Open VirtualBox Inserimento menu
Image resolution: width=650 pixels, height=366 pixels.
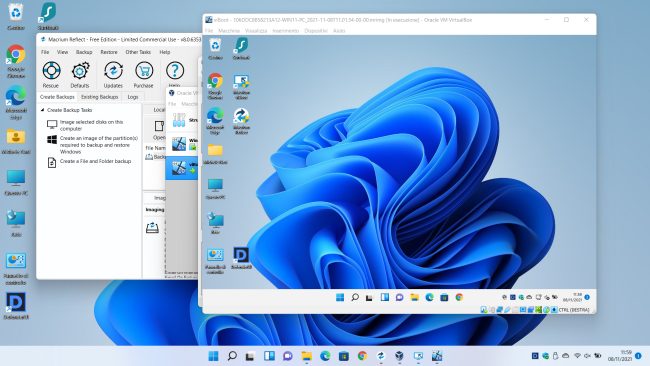[286, 31]
